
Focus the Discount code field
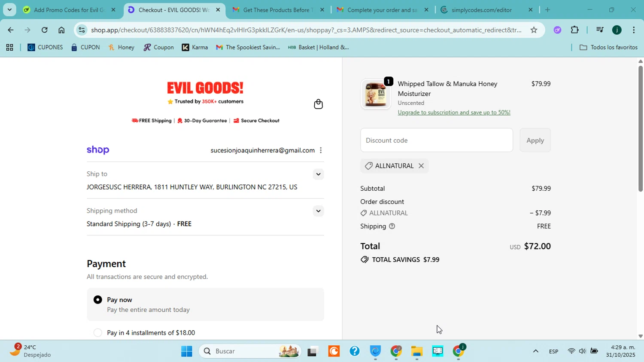[x=437, y=140]
